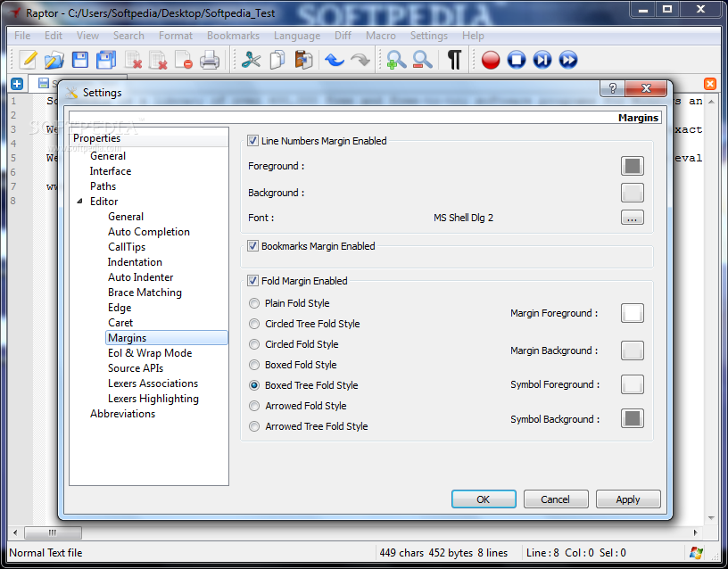Toggle the pilcrow show-symbols icon

coord(454,60)
